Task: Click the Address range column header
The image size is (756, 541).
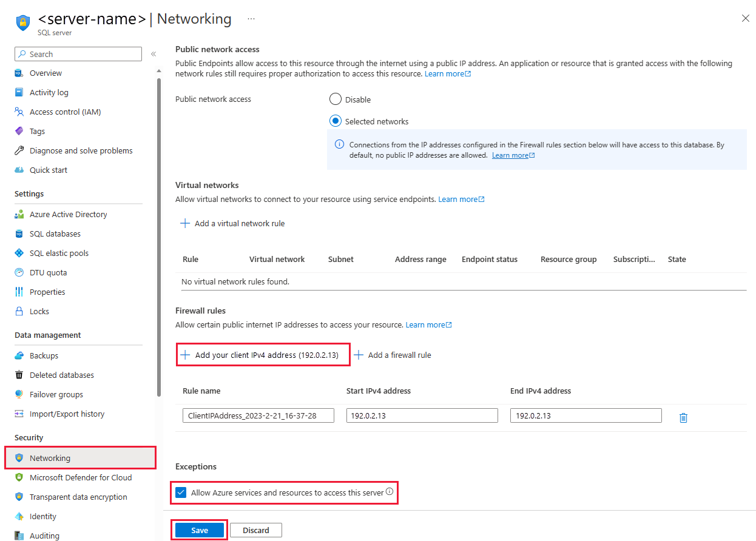Action: [x=420, y=259]
